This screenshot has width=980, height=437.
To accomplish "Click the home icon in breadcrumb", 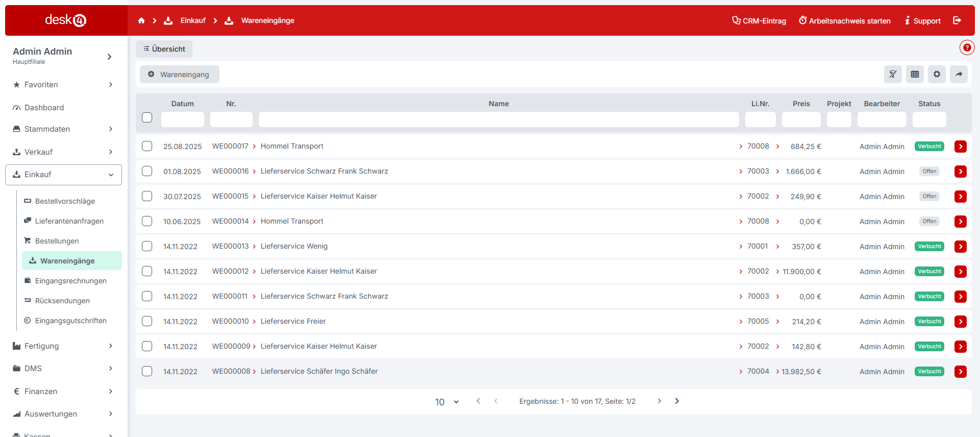I will [141, 20].
